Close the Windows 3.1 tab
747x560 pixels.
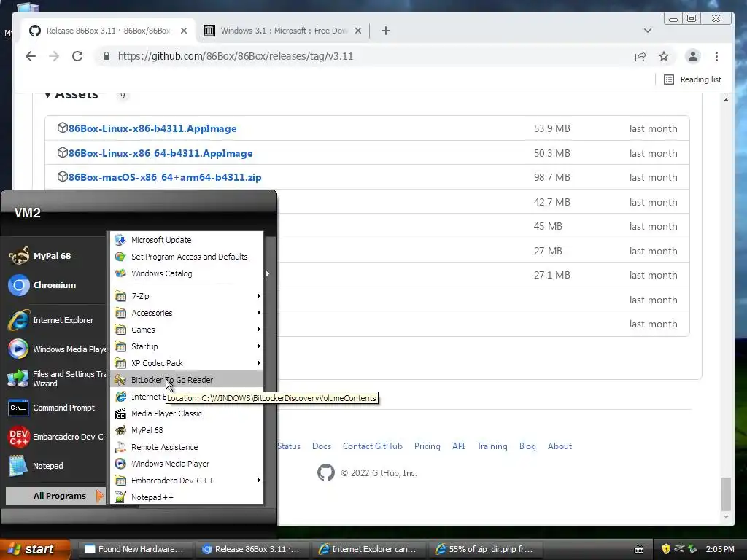coord(358,31)
